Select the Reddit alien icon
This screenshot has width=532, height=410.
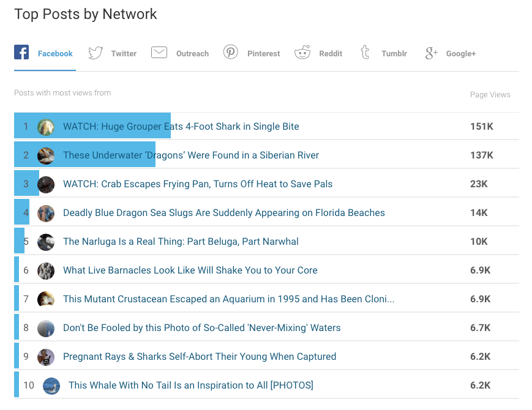click(x=302, y=53)
